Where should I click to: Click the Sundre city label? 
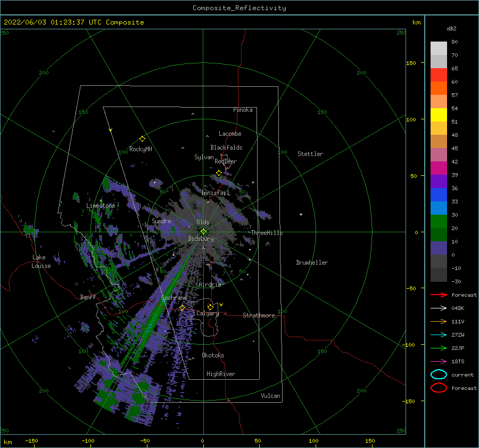tap(161, 221)
